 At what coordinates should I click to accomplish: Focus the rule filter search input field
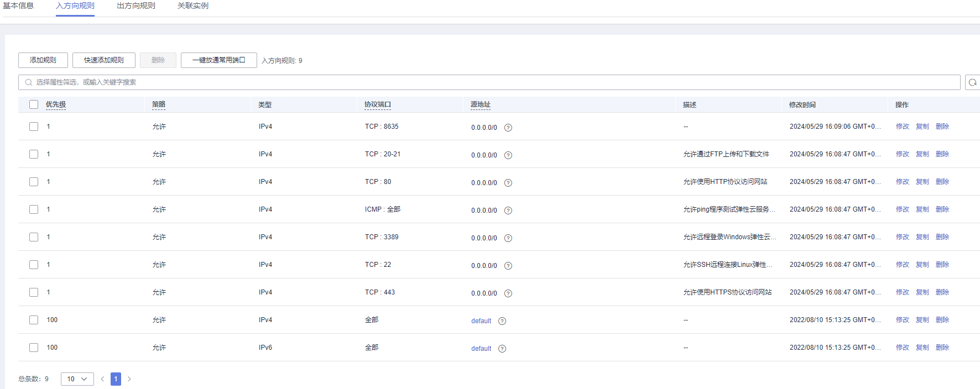click(489, 82)
